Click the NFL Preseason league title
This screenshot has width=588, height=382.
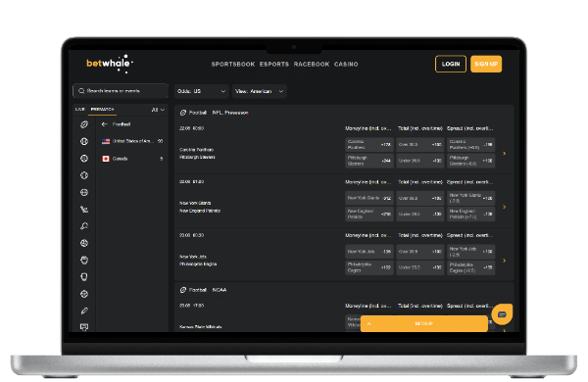coord(230,113)
